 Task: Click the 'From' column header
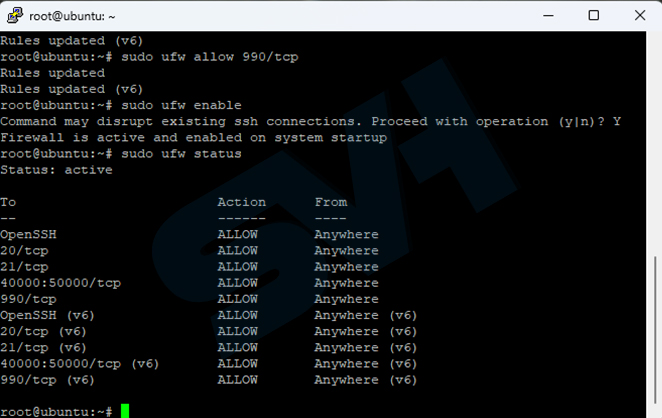pos(331,202)
